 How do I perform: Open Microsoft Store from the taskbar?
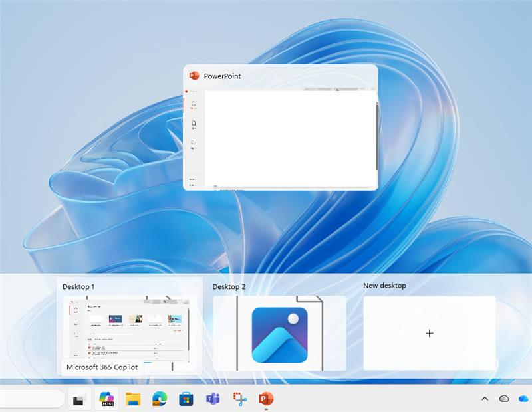pos(186,399)
